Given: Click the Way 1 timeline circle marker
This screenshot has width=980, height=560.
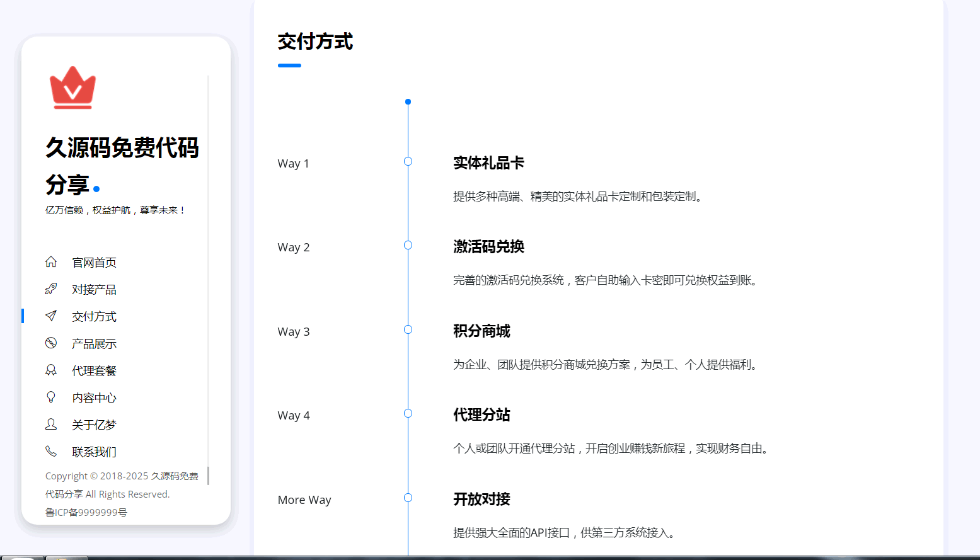Looking at the screenshot, I should (x=408, y=162).
